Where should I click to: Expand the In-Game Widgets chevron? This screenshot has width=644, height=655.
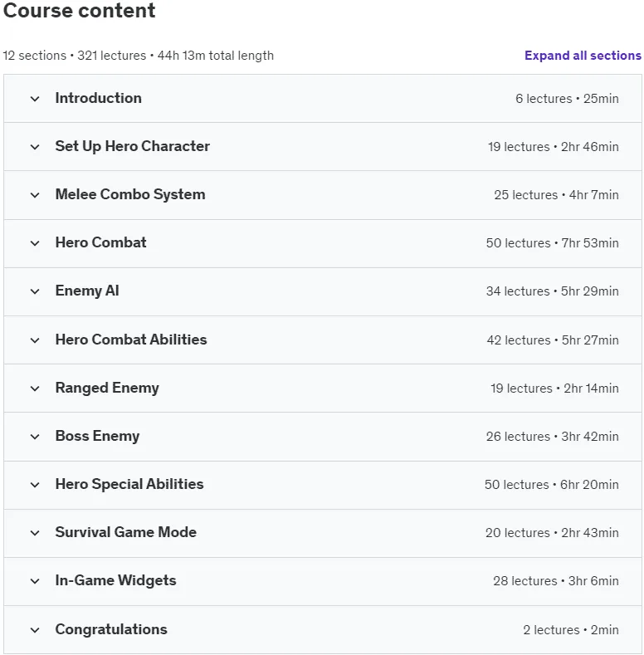tap(35, 581)
